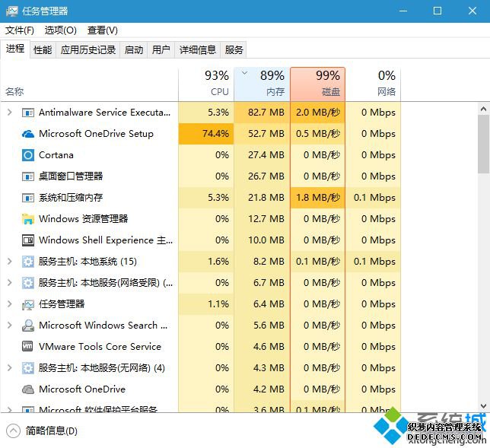Screen dimensions: 490x448
Task: Click the Task Manager title bar icon
Action: click(x=12, y=11)
